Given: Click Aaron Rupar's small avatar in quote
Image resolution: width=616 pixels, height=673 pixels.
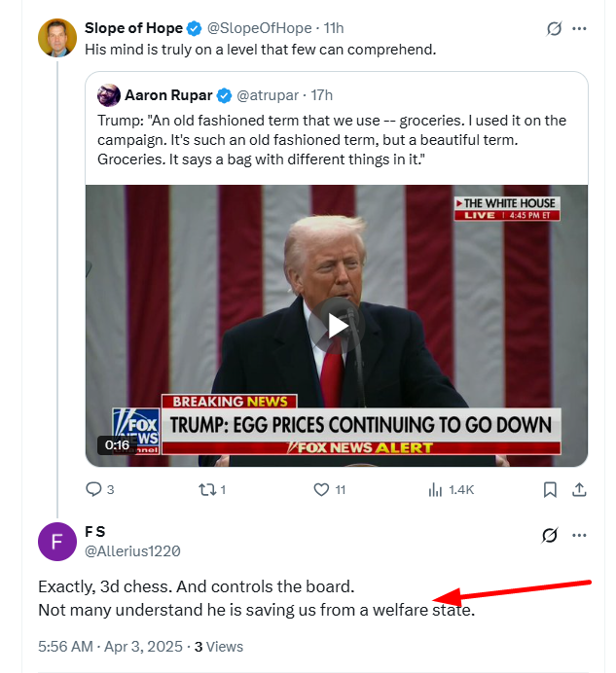Looking at the screenshot, I should tap(109, 94).
